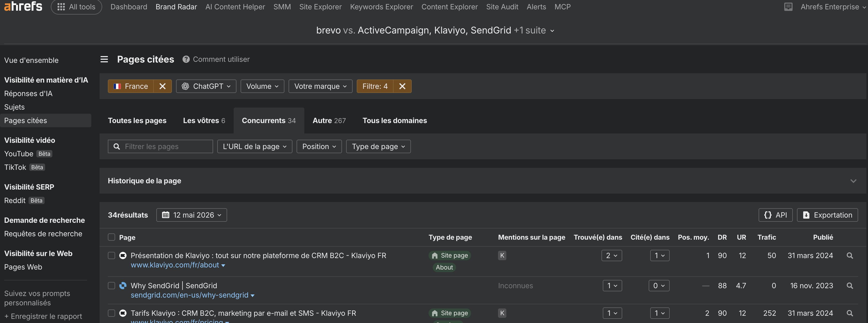Open Site Audit in top navigation

[502, 7]
